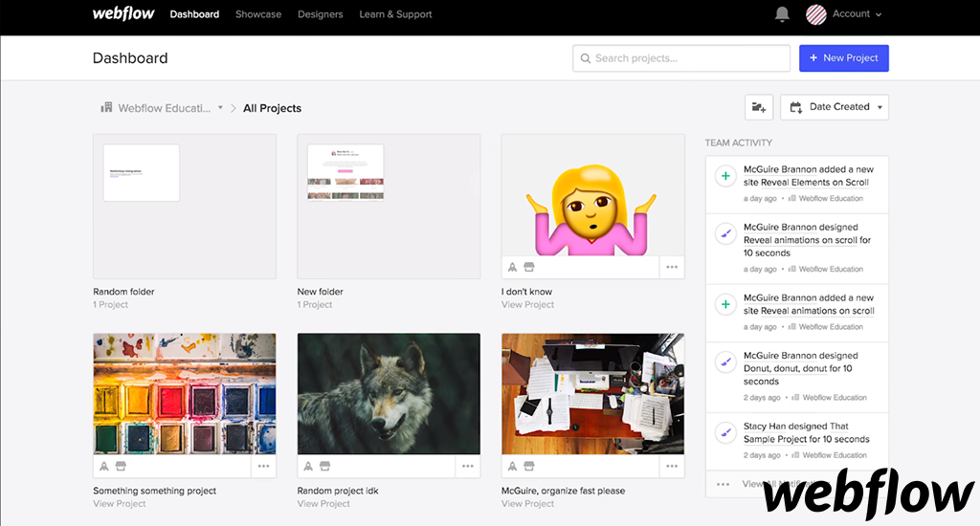The width and height of the screenshot is (980, 526).
Task: Open the notifications bell icon
Action: 782,14
